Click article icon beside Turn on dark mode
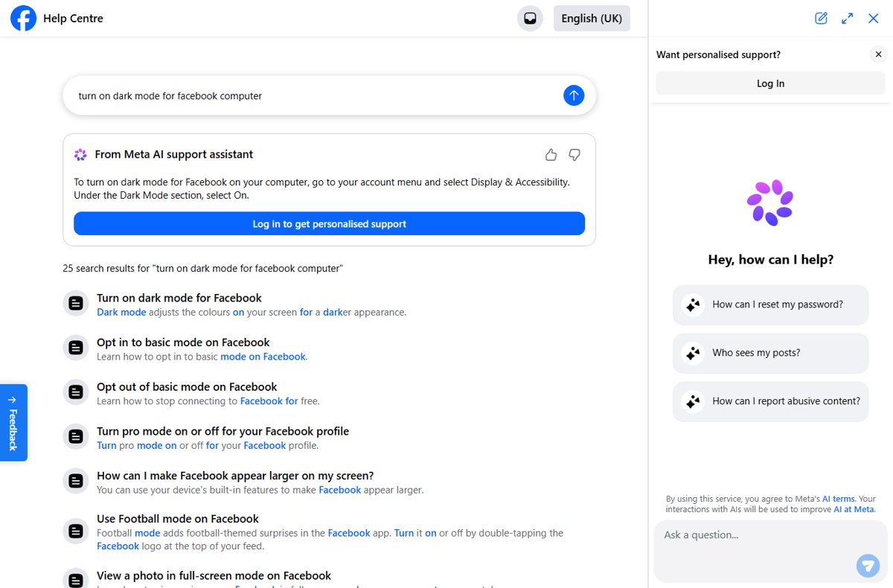The width and height of the screenshot is (893, 588). (76, 304)
